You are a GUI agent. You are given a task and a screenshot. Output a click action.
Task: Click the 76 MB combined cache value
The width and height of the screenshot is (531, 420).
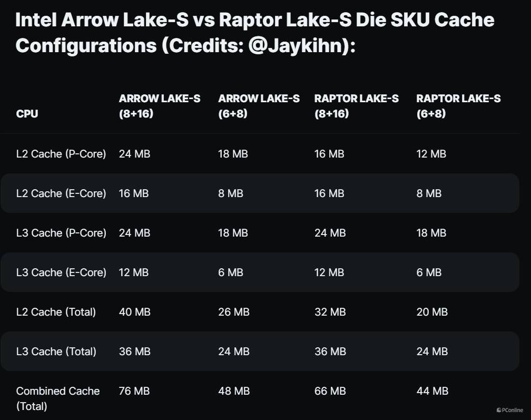pyautogui.click(x=134, y=391)
